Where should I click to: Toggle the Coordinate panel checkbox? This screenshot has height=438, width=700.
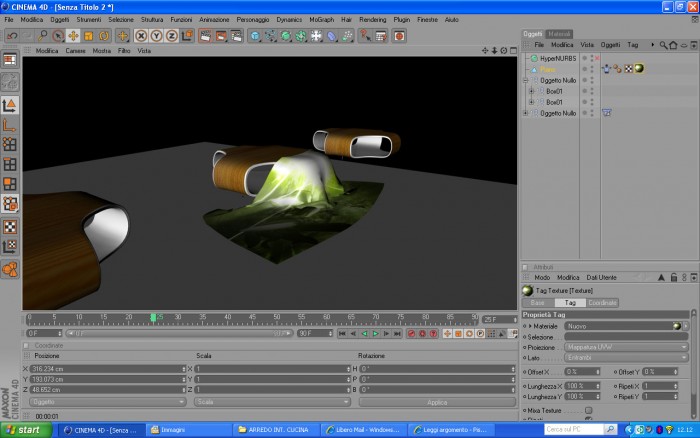[x=26, y=346]
